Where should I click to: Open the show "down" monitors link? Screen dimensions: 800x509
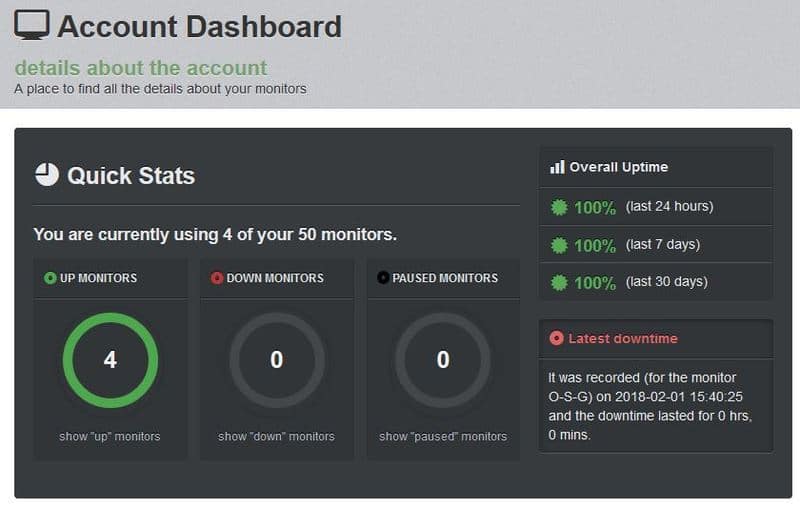coord(277,437)
